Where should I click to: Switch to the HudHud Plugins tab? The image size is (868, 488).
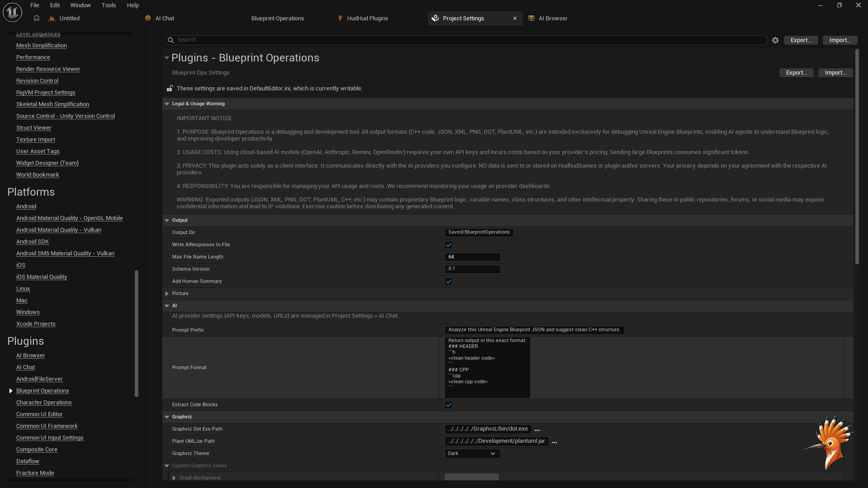[367, 19]
